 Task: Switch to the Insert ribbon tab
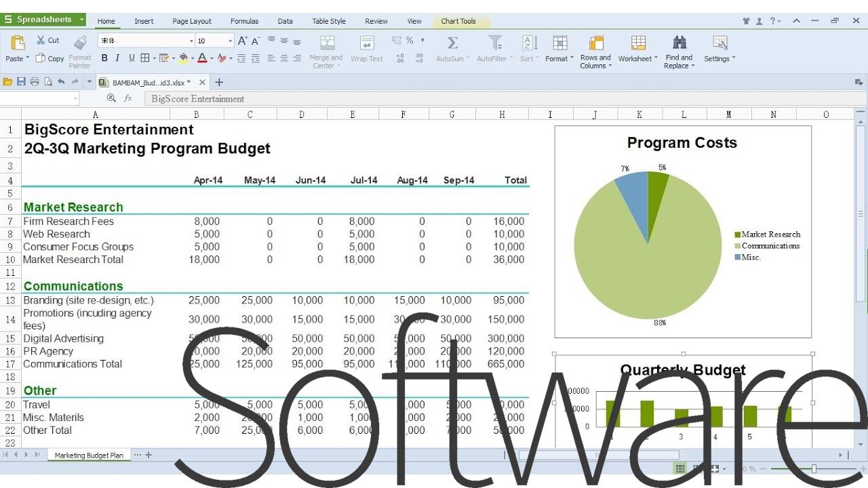point(144,21)
